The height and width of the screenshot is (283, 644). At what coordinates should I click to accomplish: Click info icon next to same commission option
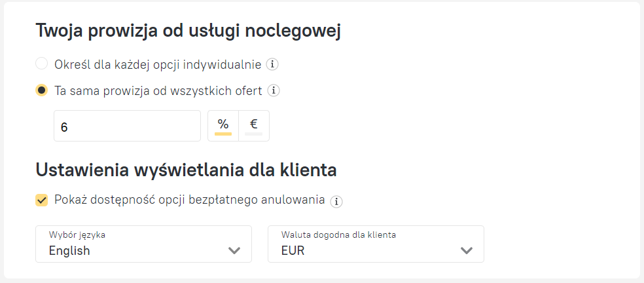[x=274, y=90]
